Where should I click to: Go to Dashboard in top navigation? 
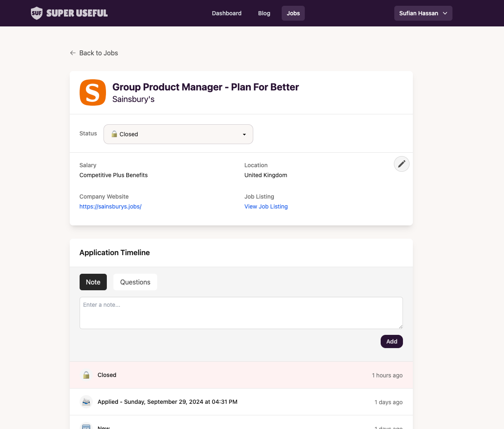227,13
